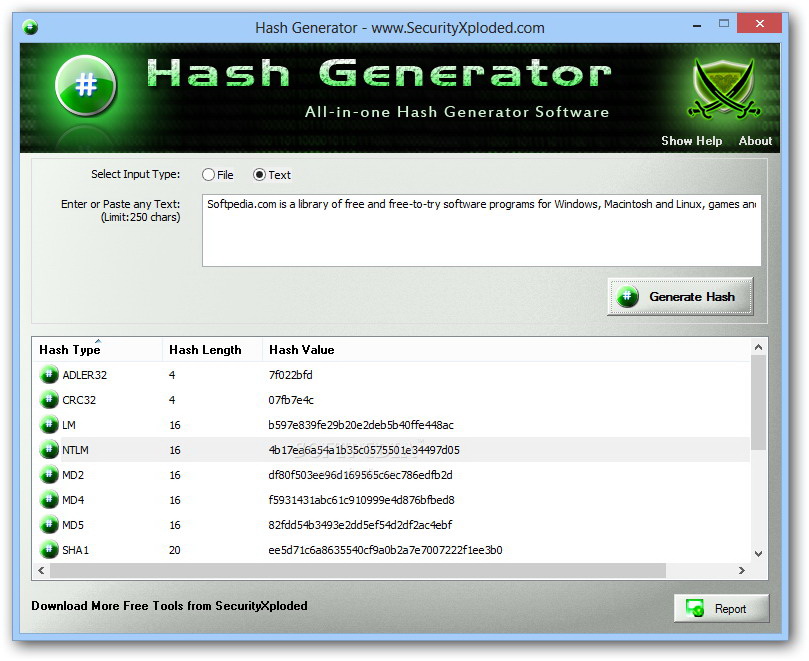Select the SHA1 hash type text

(75, 550)
